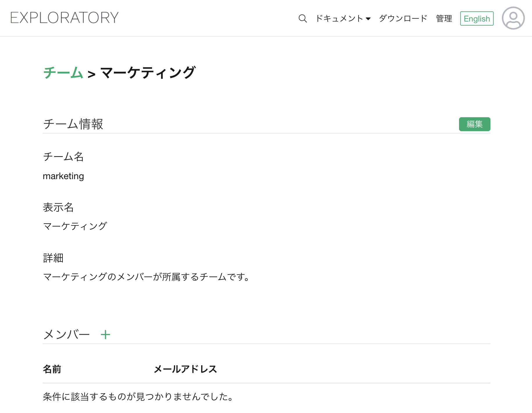Viewport: 532px width, 413px height.
Task: Click the 名前 column header
Action: click(x=52, y=369)
